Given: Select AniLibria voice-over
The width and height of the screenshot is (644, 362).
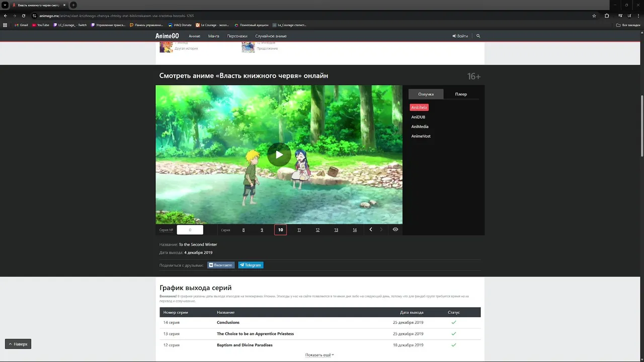Looking at the screenshot, I should click(x=419, y=108).
